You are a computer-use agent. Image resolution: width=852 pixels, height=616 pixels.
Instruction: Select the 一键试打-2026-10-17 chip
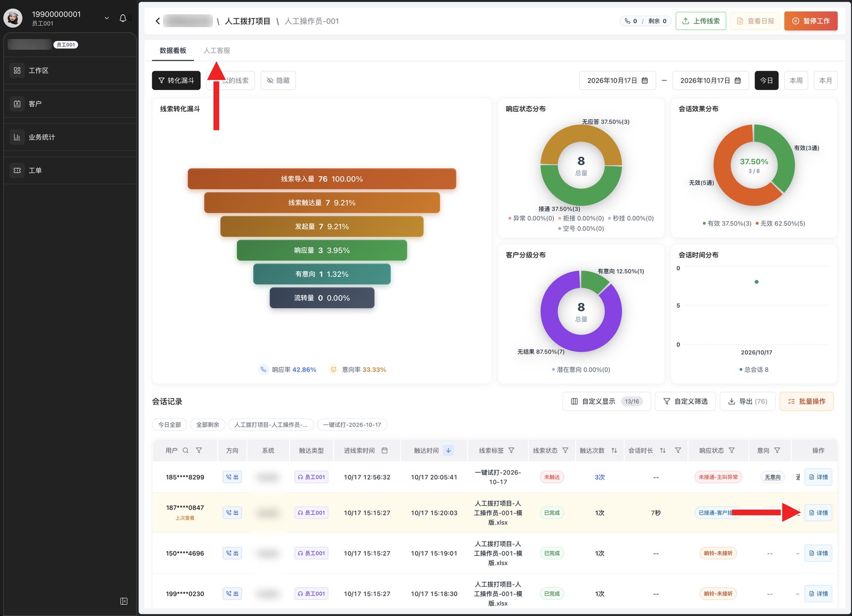(x=352, y=425)
